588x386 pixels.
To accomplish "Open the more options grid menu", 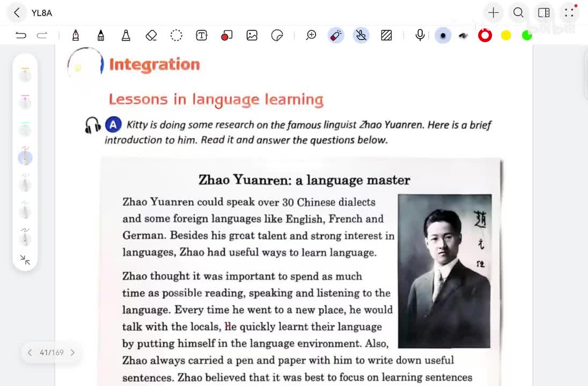I will (x=569, y=13).
